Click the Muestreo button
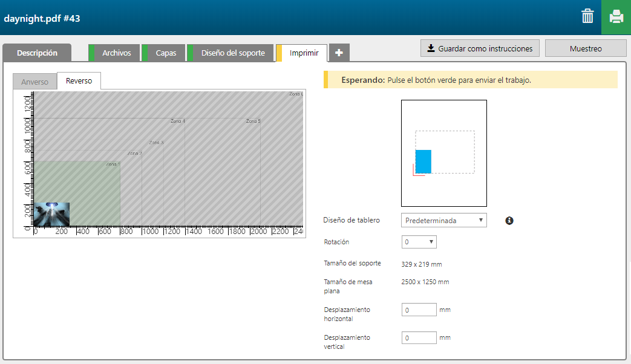Image resolution: width=631 pixels, height=364 pixels. tap(586, 48)
